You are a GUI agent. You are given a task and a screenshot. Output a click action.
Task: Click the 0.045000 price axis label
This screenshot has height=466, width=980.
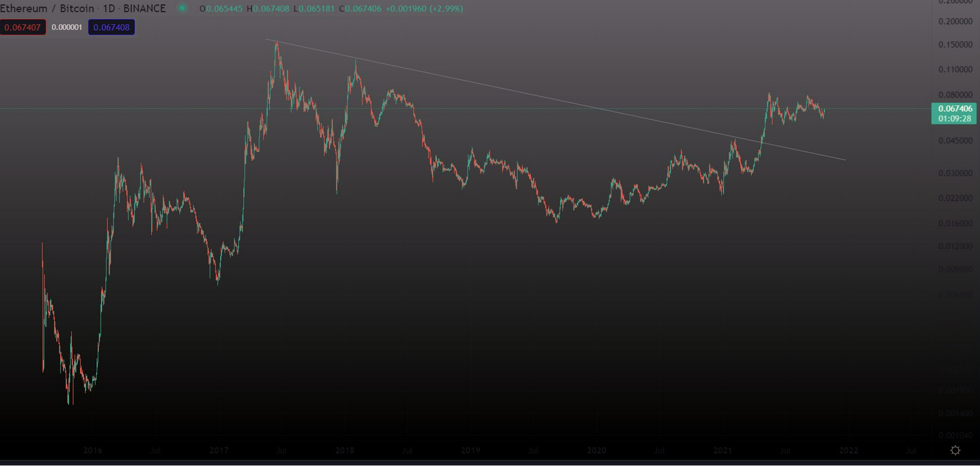pos(955,141)
